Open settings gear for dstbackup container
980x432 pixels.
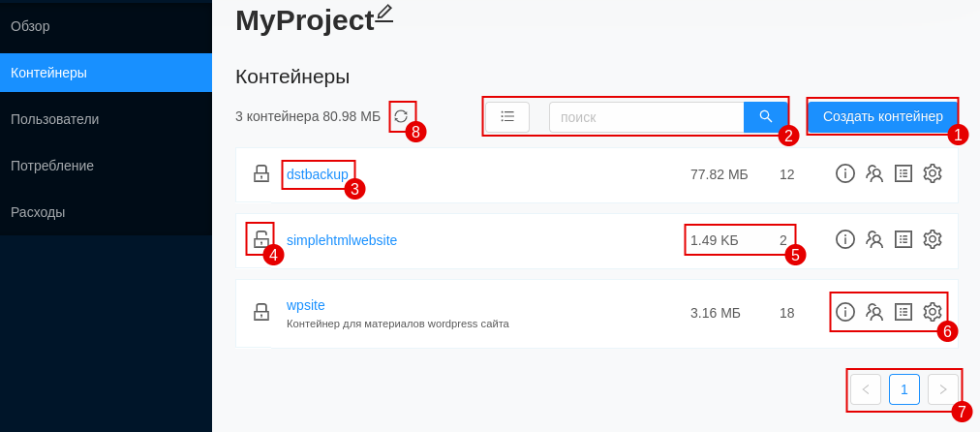click(932, 173)
